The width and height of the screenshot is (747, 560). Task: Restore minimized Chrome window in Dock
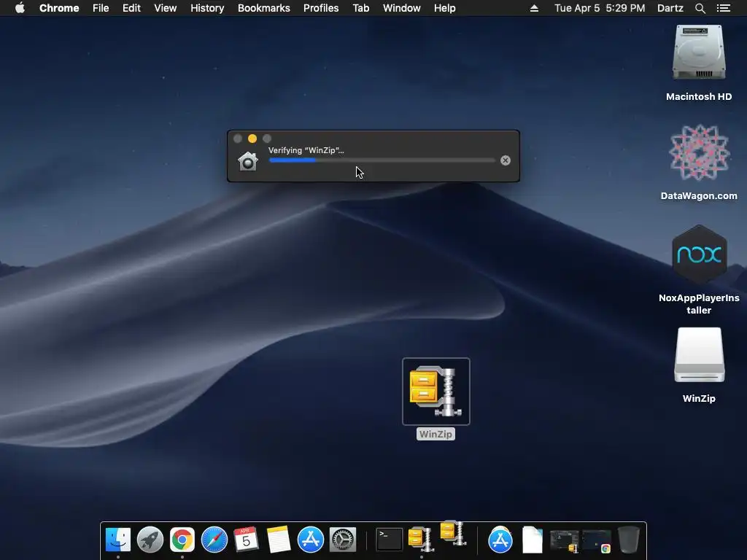click(x=597, y=541)
